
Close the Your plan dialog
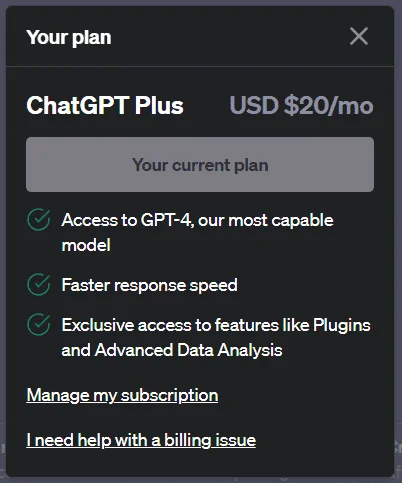pyautogui.click(x=359, y=36)
